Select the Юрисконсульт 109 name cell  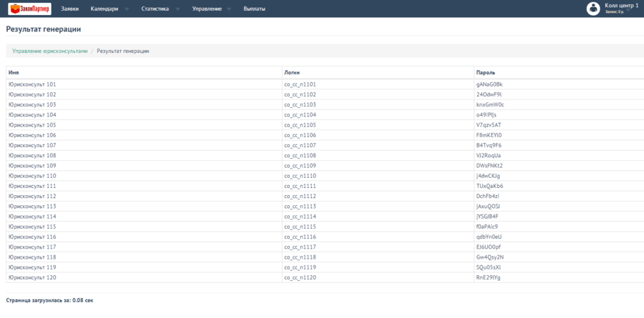[x=144, y=166]
